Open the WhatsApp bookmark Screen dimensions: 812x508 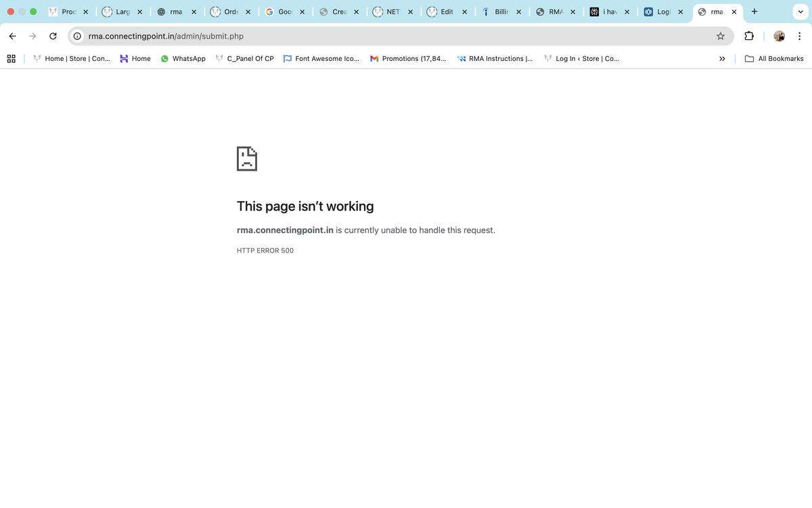183,59
